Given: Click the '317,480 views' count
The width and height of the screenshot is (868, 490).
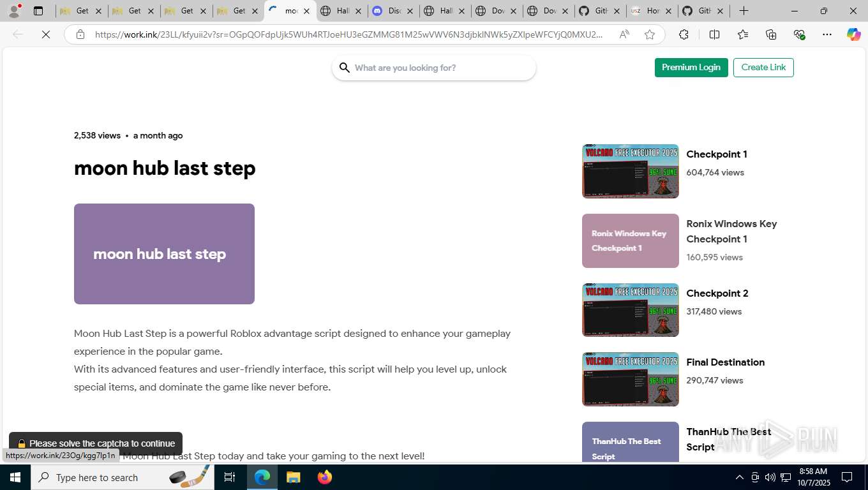Looking at the screenshot, I should tap(714, 311).
